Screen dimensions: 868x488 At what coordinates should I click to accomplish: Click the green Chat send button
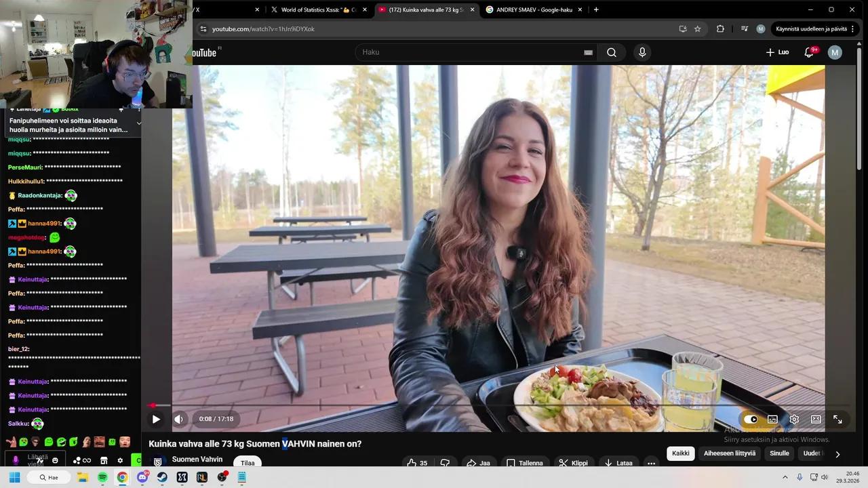[x=136, y=461]
